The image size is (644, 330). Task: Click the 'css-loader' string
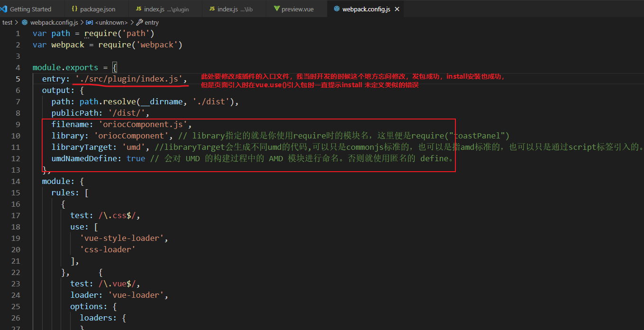click(108, 250)
